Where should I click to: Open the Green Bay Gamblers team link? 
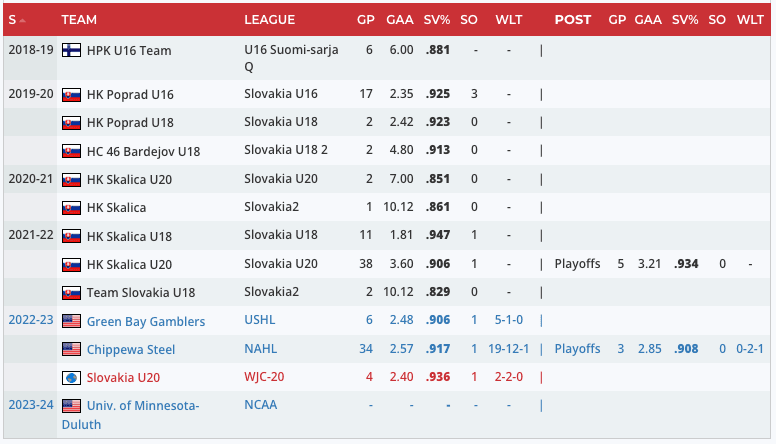coord(146,321)
